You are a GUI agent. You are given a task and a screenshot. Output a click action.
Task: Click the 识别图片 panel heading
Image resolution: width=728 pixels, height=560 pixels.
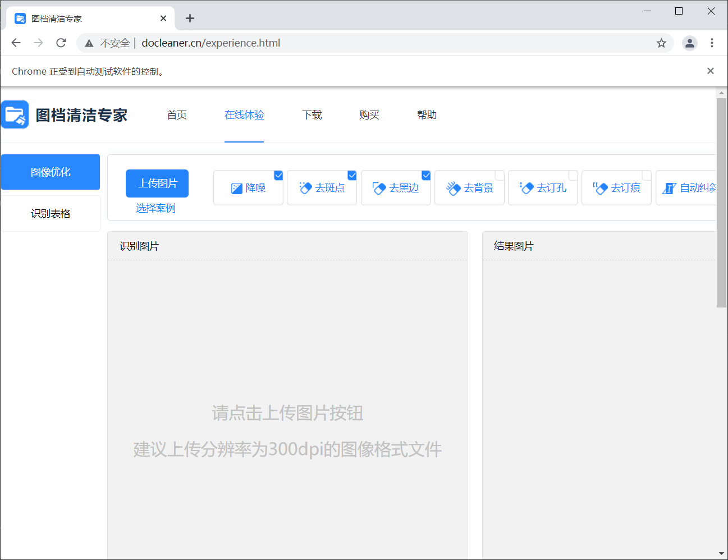[139, 246]
